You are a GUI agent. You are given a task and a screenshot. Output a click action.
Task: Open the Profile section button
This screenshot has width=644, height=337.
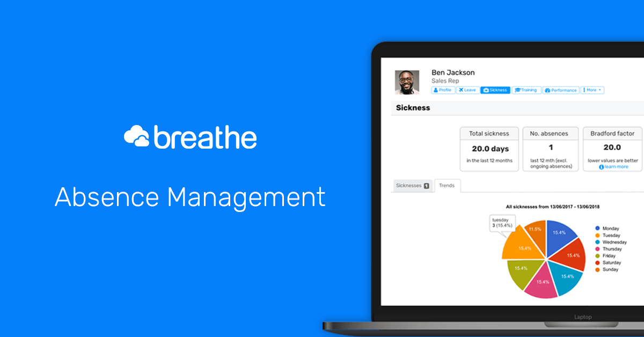click(443, 90)
